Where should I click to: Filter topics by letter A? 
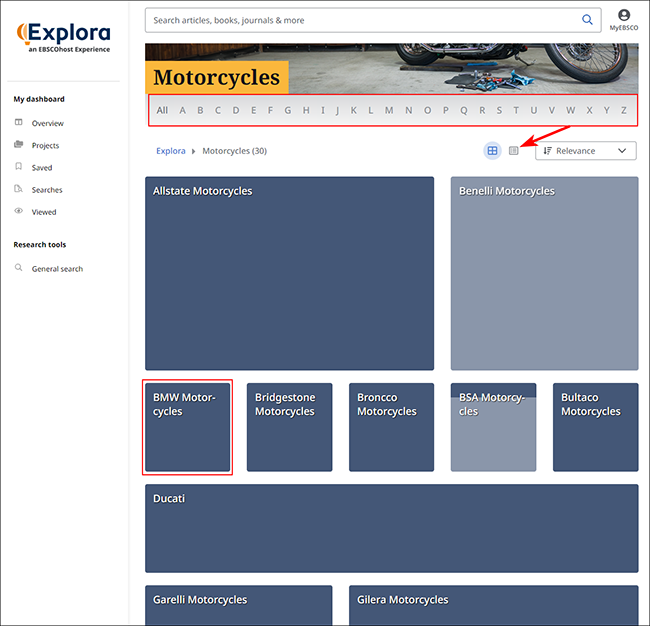pos(182,110)
